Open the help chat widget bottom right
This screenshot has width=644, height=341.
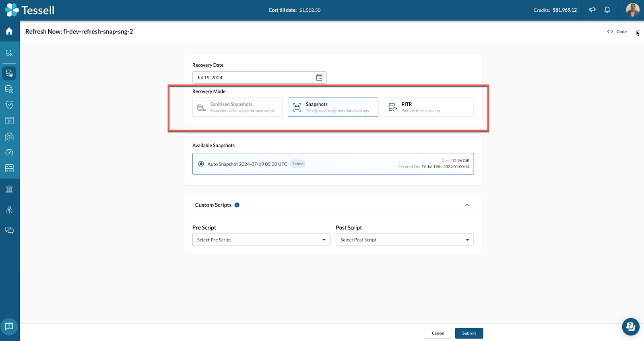pyautogui.click(x=631, y=327)
